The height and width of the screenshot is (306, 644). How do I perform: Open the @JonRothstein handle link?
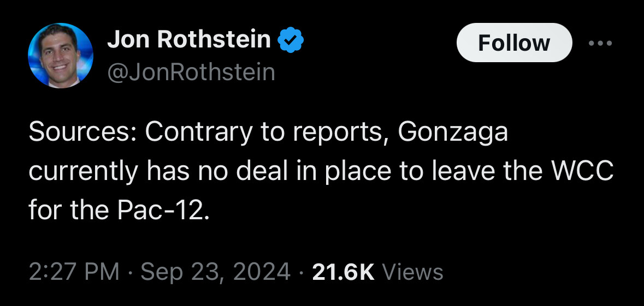[191, 72]
